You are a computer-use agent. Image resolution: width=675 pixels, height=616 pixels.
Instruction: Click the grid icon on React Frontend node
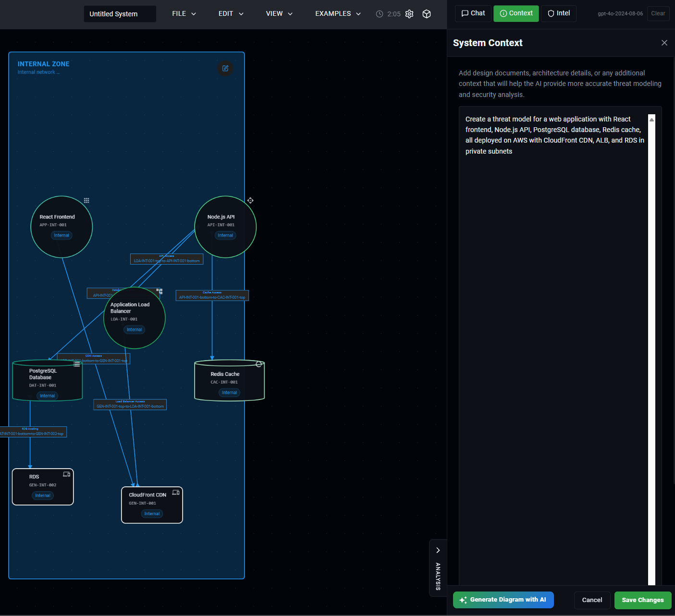click(86, 200)
